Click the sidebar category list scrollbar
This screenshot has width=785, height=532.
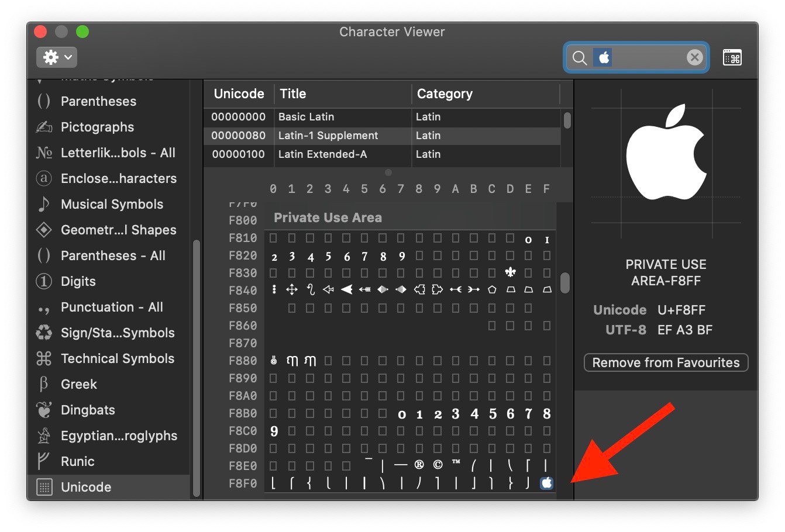pos(197,368)
